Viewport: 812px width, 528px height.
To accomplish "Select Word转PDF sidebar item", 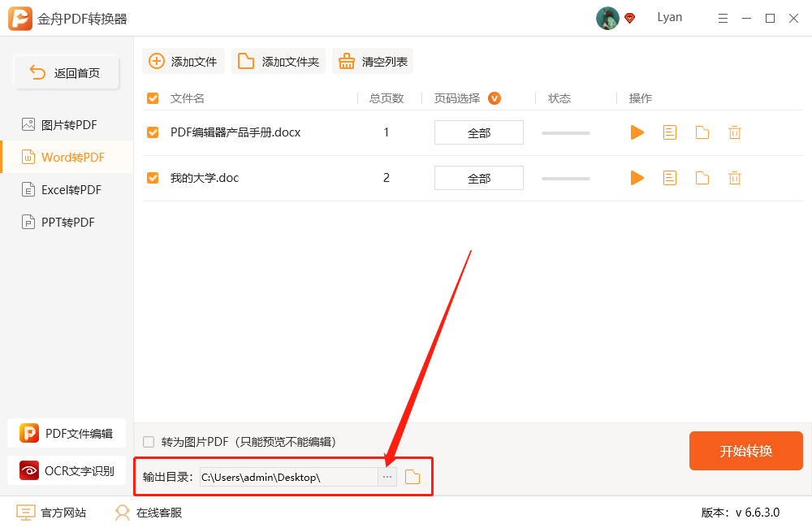I will click(67, 157).
